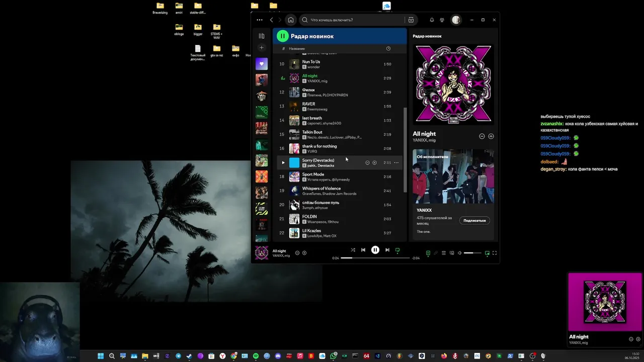Image resolution: width=644 pixels, height=362 pixels.
Task: Open the lyrics microphone icon
Action: [x=436, y=253]
